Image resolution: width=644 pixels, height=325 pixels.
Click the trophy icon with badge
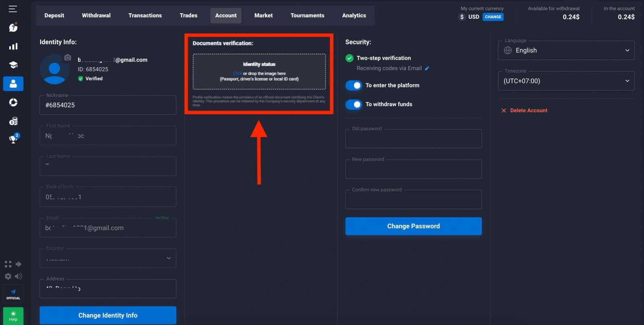[14, 139]
